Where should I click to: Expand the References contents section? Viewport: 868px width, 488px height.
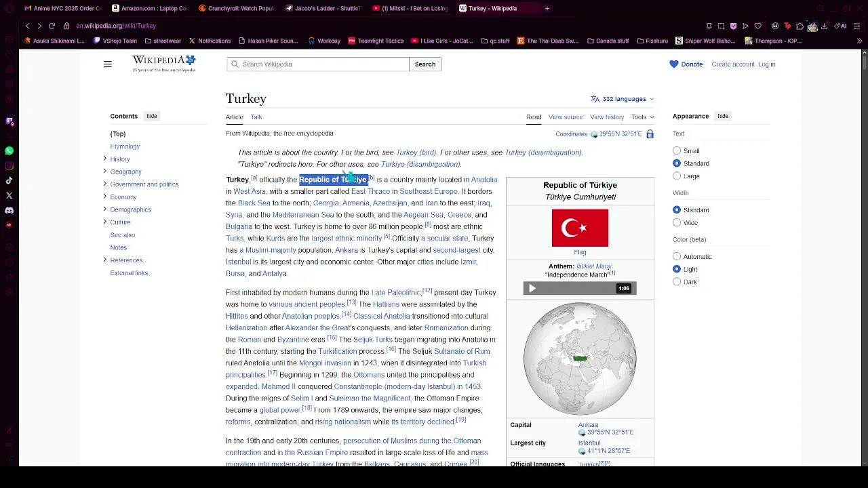pyautogui.click(x=104, y=260)
